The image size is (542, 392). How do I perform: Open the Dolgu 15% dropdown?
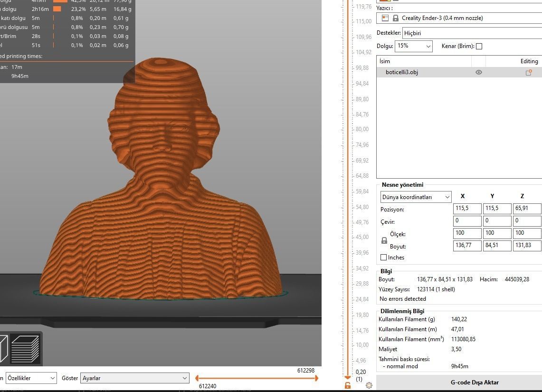[414, 46]
